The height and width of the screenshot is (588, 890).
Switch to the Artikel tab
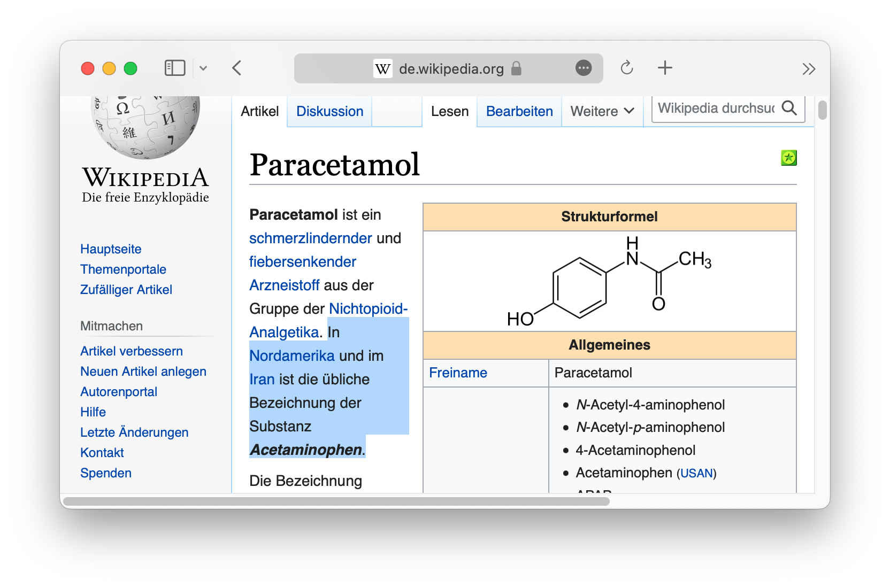pos(260,111)
